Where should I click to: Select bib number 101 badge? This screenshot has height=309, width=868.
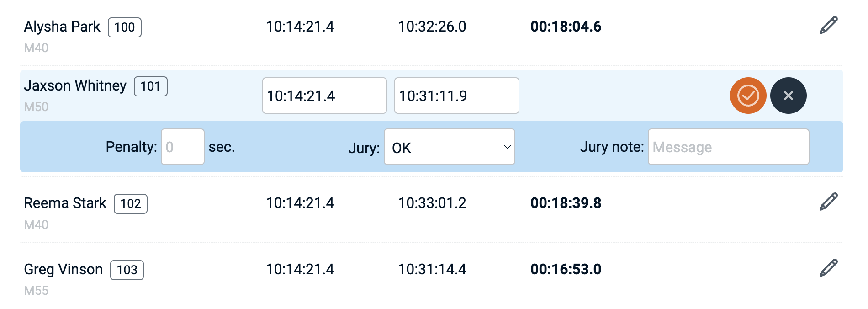[x=150, y=86]
